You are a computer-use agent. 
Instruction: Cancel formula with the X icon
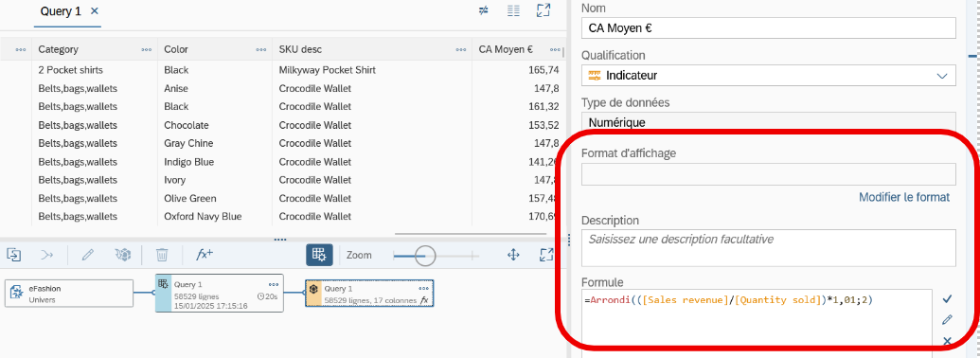[947, 341]
